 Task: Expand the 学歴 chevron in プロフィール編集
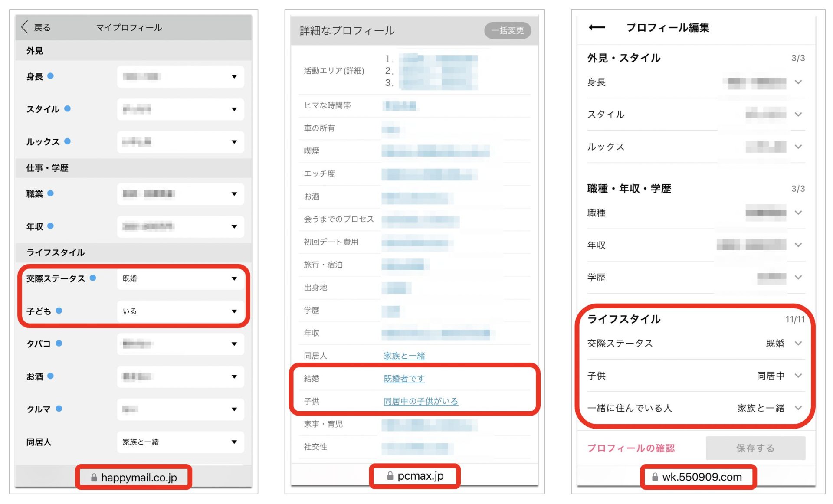[798, 277]
